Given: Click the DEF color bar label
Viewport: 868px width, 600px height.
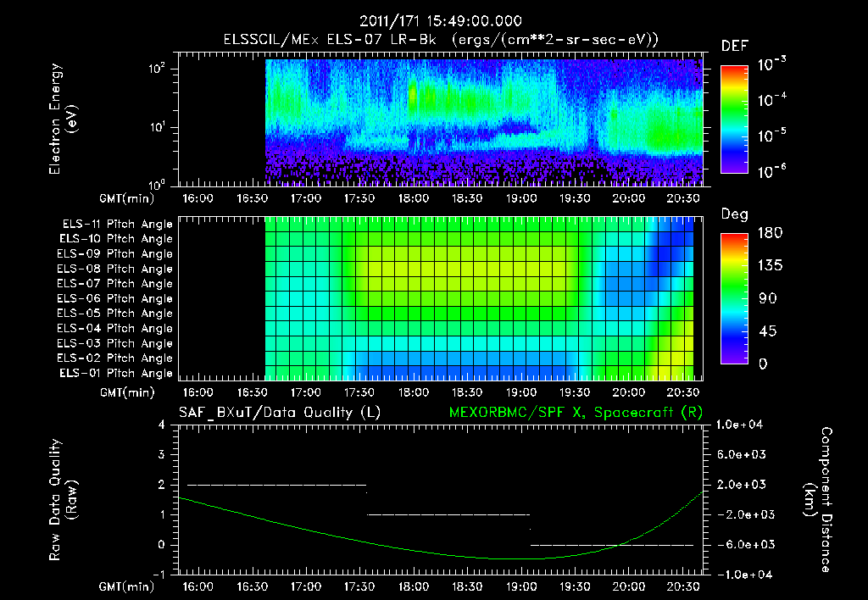Looking at the screenshot, I should coord(735,46).
